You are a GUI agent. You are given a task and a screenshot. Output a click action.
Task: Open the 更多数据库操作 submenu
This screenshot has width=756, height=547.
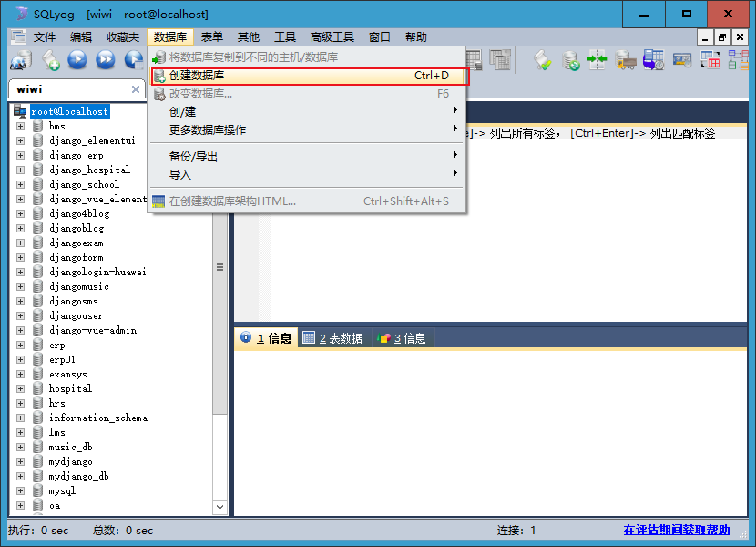point(307,129)
